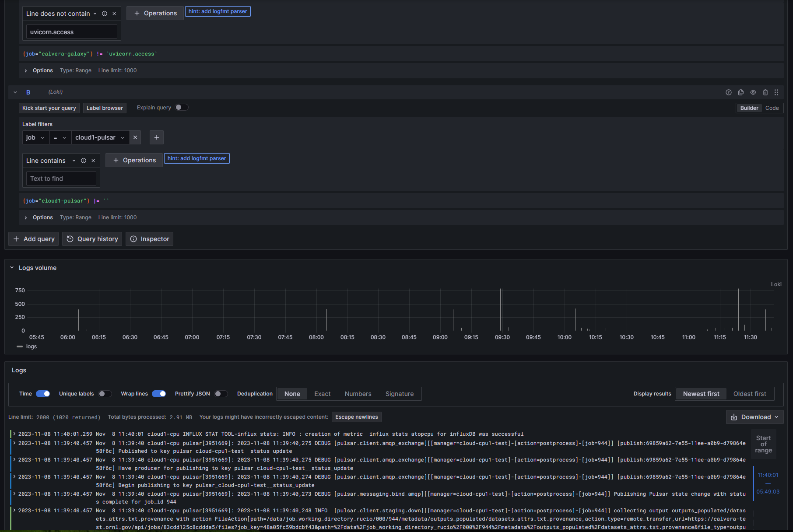Click the help icon for query B
This screenshot has height=532, width=793.
(x=729, y=92)
